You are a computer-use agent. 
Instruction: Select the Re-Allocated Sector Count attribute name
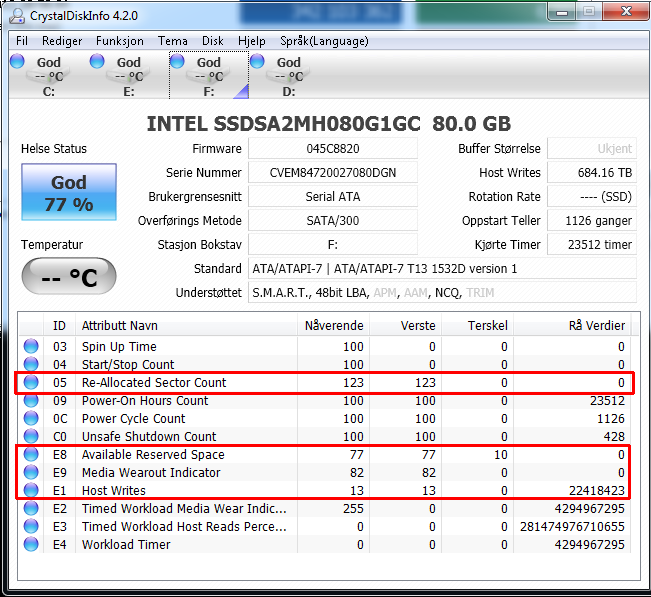(x=154, y=382)
